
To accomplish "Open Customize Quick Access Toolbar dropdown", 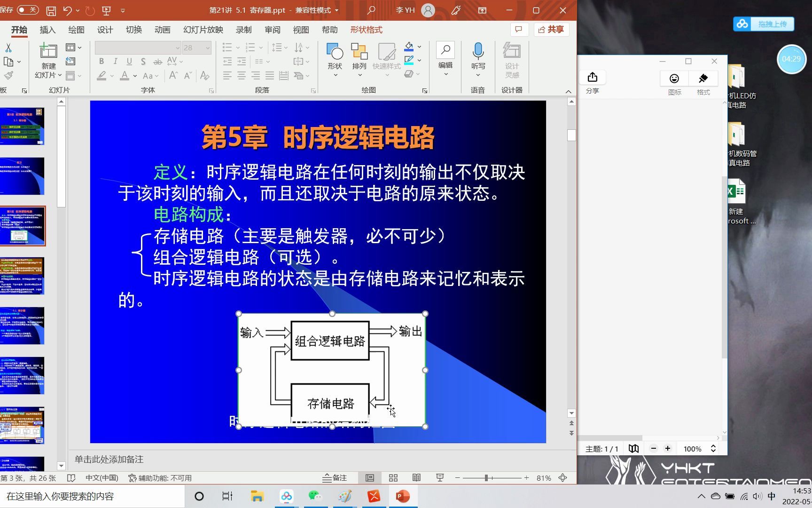I will [x=123, y=10].
